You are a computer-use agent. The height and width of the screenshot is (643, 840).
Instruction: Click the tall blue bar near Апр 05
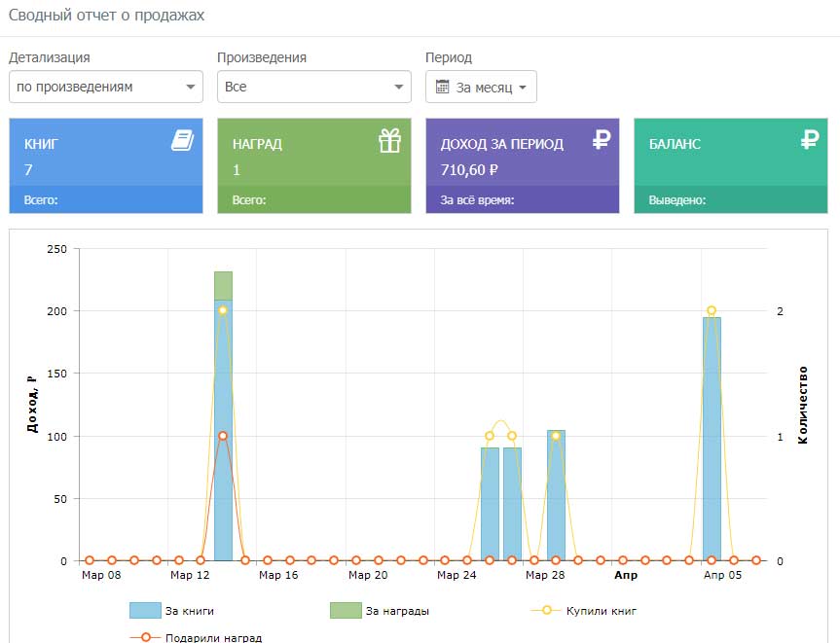coord(712,439)
